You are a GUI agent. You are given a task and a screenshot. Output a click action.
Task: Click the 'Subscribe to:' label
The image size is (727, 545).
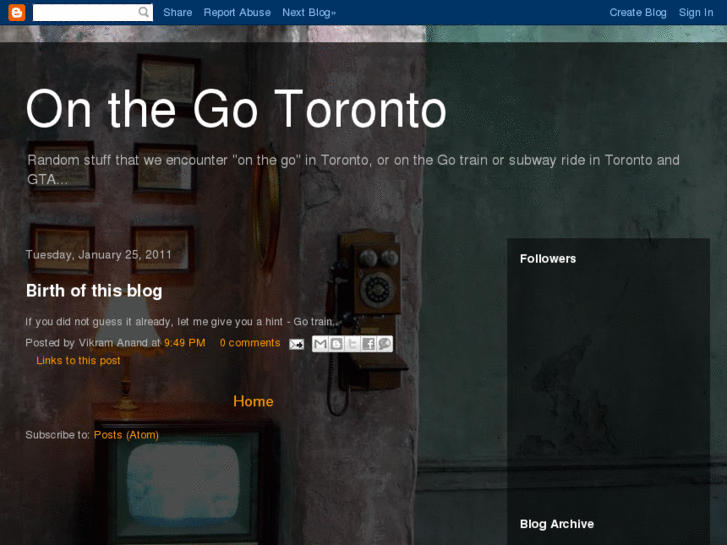tap(57, 435)
